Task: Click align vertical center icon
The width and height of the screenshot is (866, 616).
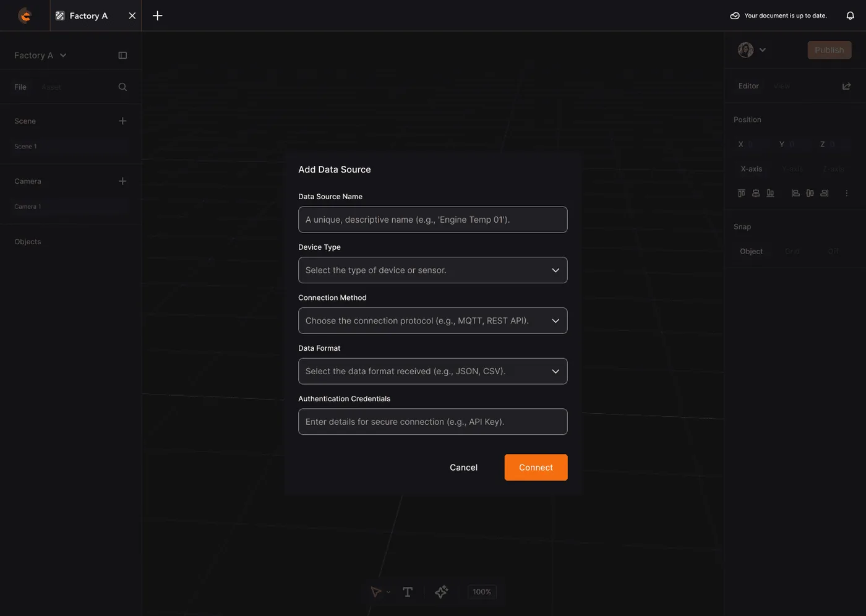Action: [x=755, y=194]
